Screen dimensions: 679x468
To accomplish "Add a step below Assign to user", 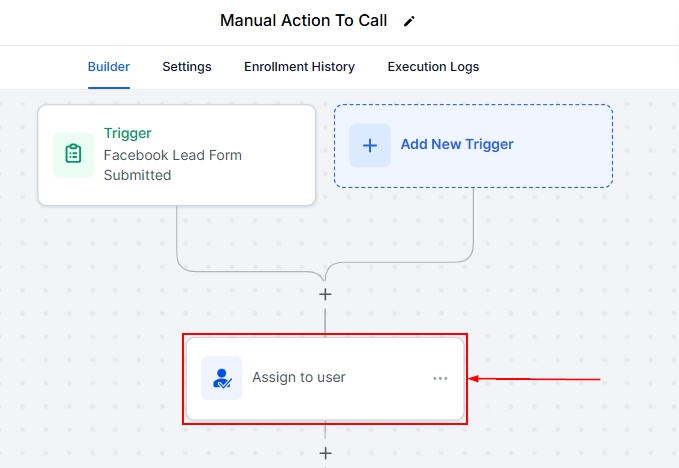I will pos(325,453).
